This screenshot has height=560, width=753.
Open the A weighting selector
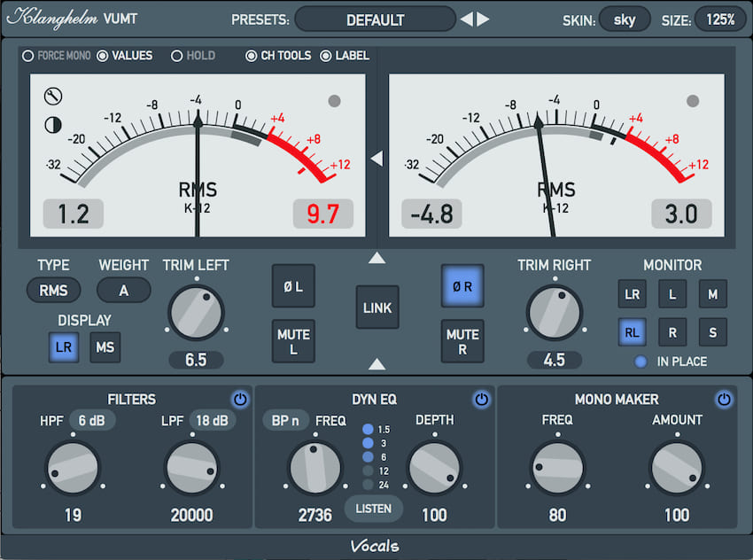click(x=124, y=290)
